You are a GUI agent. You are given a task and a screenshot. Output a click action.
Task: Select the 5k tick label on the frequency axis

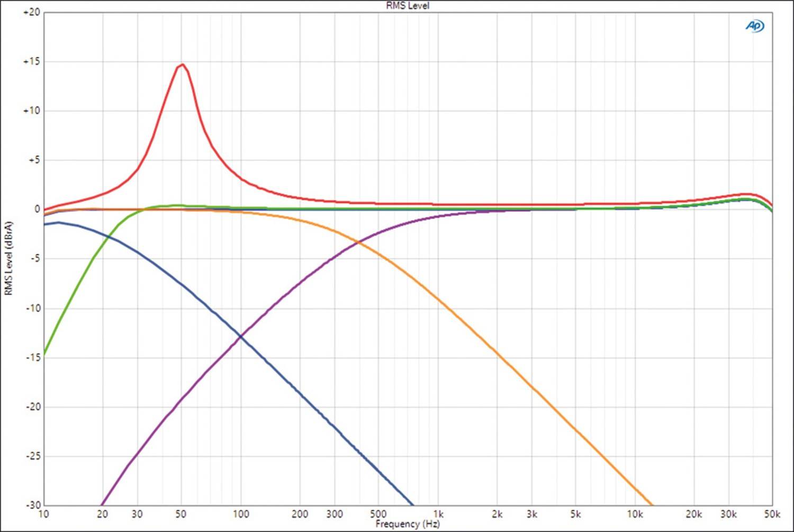(575, 515)
